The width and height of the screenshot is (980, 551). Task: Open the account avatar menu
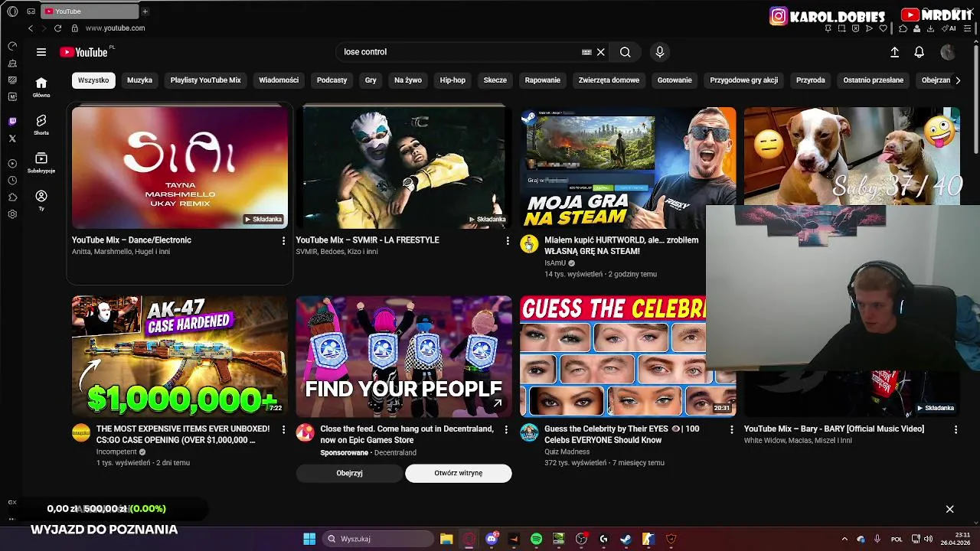pos(948,52)
